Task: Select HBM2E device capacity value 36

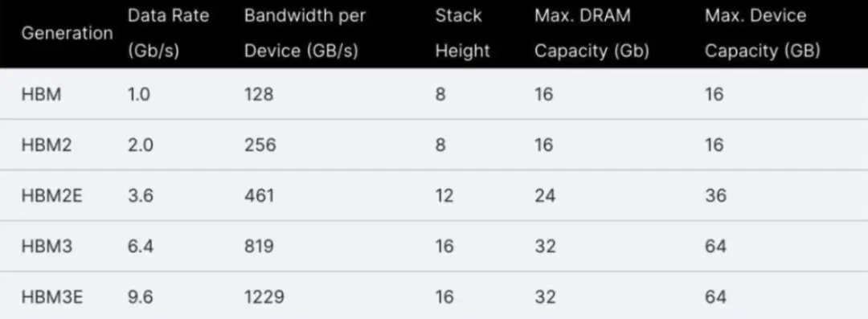Action: coord(715,196)
